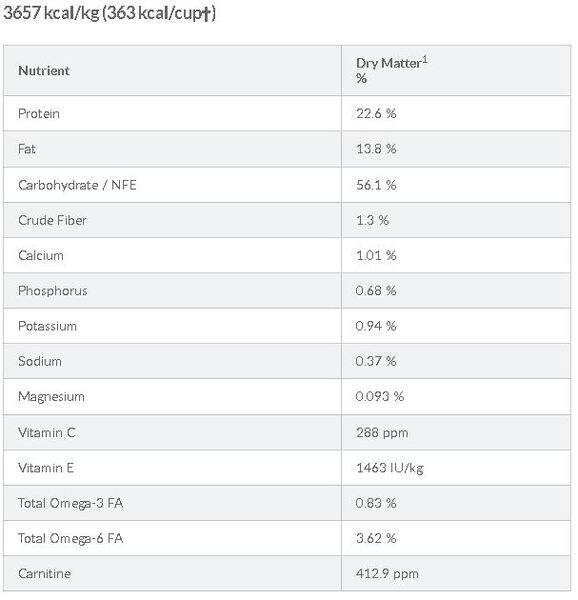Click the Magnesium row label
This screenshot has height=600, width=578.
pyautogui.click(x=51, y=397)
